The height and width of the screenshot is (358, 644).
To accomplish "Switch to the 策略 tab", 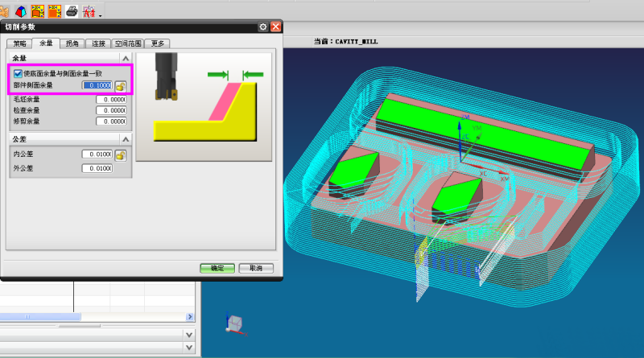I will click(x=19, y=43).
